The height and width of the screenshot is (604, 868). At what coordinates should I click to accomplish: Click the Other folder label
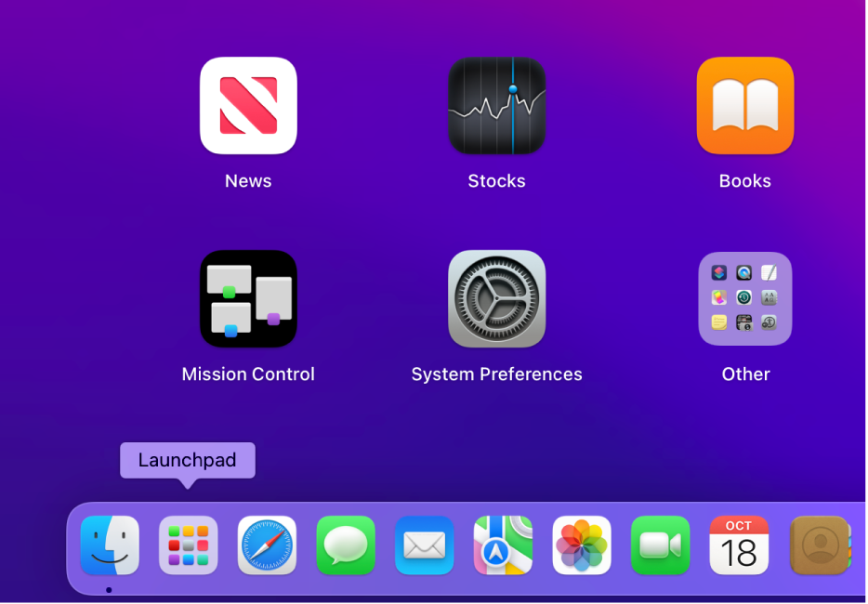click(745, 374)
